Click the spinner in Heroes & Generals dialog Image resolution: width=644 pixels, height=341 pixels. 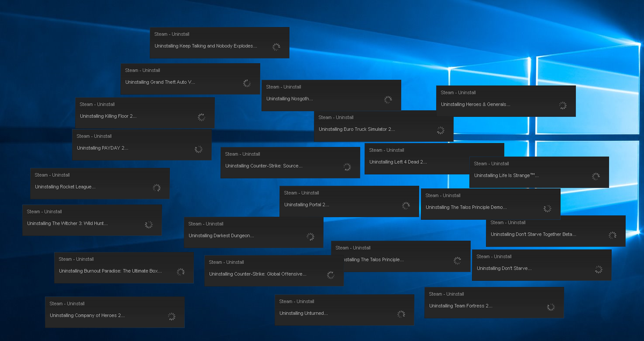point(562,106)
